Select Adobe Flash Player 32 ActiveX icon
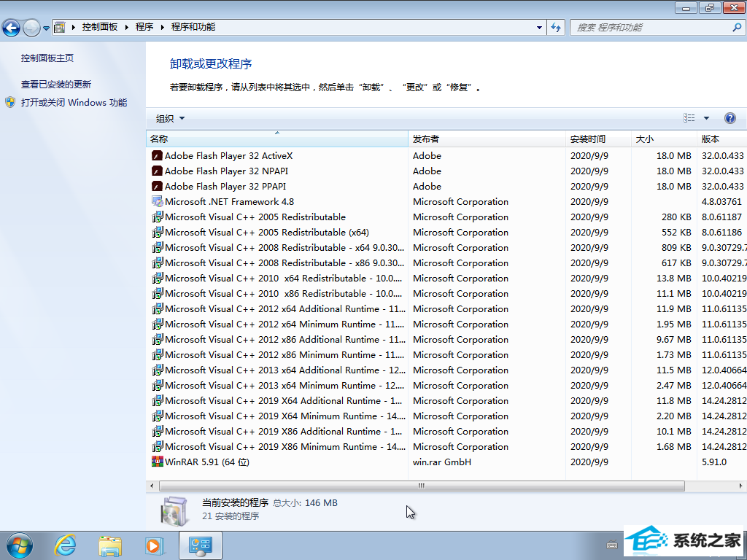Image resolution: width=747 pixels, height=560 pixels. [x=158, y=156]
